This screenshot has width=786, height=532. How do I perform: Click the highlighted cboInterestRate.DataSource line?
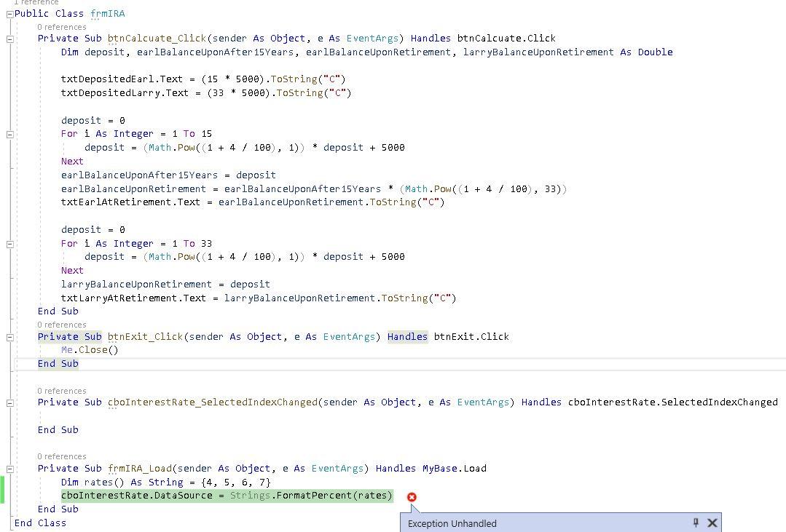click(x=227, y=495)
